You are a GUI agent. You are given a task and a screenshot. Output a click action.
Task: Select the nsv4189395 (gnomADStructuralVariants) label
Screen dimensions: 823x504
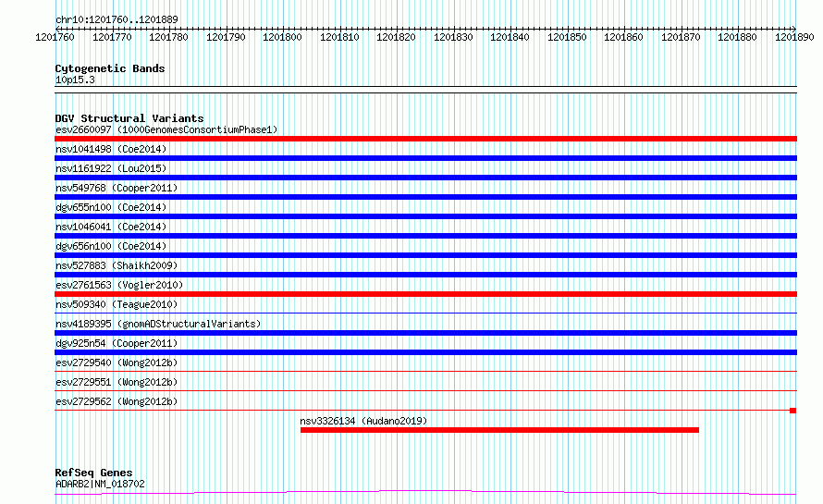coord(158,324)
